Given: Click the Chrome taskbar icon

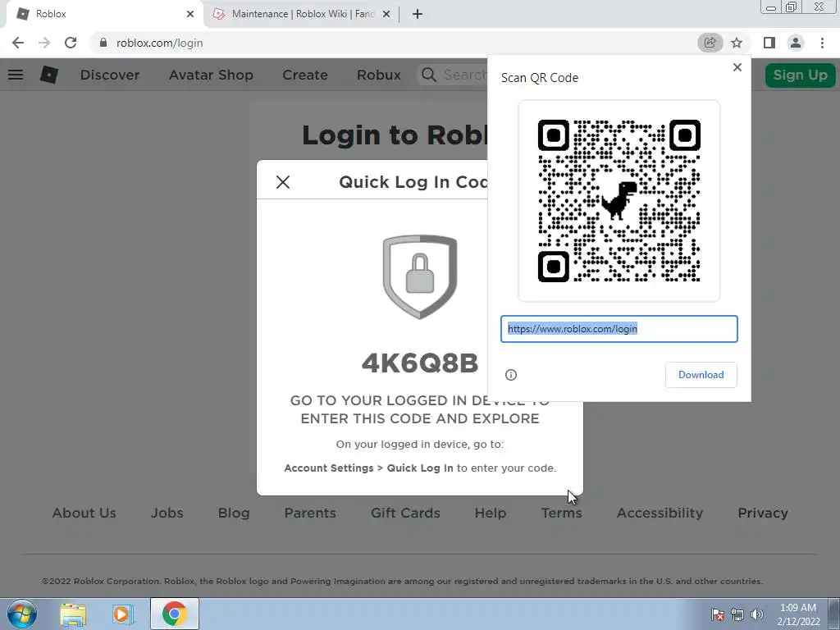Looking at the screenshot, I should [175, 614].
